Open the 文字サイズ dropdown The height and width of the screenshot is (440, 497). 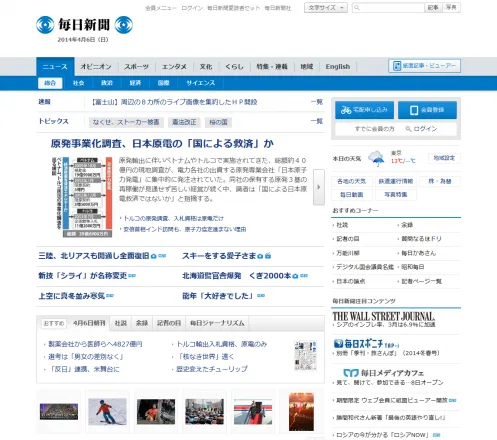coord(326,8)
